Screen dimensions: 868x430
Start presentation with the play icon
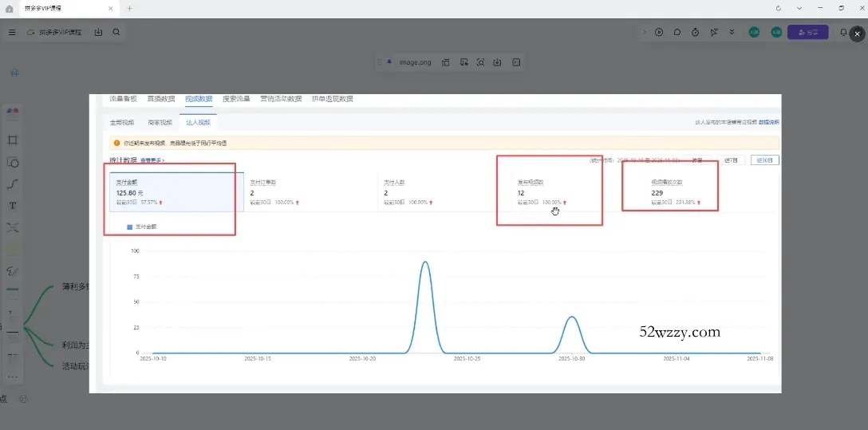tap(659, 33)
